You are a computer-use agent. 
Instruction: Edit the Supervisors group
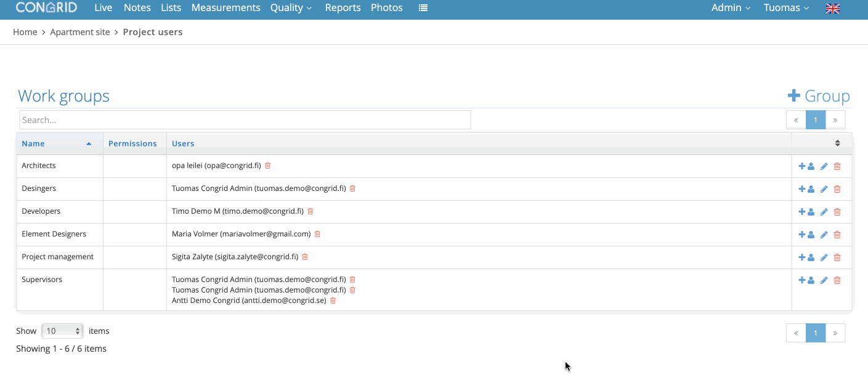[x=824, y=280]
